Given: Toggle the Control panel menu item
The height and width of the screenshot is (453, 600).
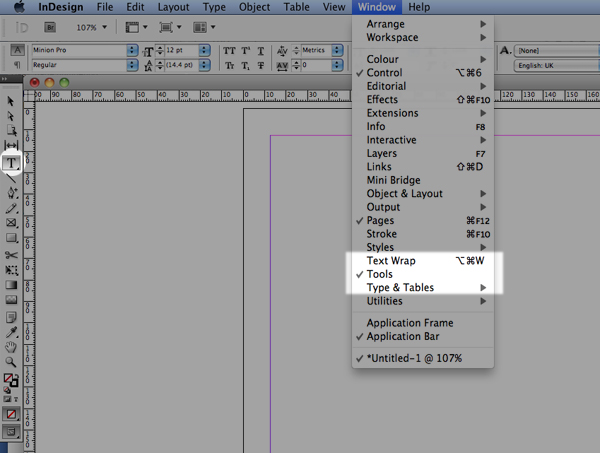Looking at the screenshot, I should tap(423, 73).
